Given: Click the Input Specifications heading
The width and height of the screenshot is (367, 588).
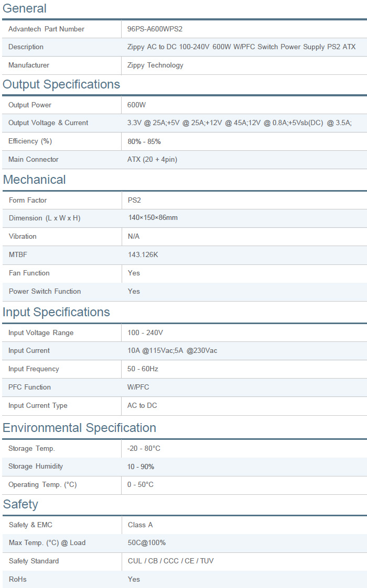Looking at the screenshot, I should (56, 312).
